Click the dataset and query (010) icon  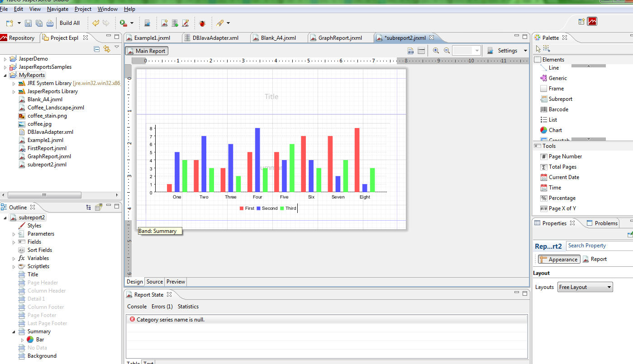click(x=410, y=51)
